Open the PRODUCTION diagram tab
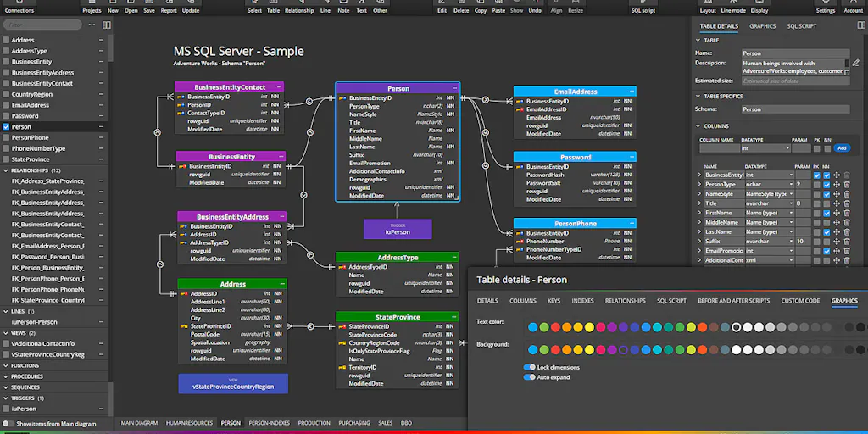The height and width of the screenshot is (434, 868). [x=314, y=423]
